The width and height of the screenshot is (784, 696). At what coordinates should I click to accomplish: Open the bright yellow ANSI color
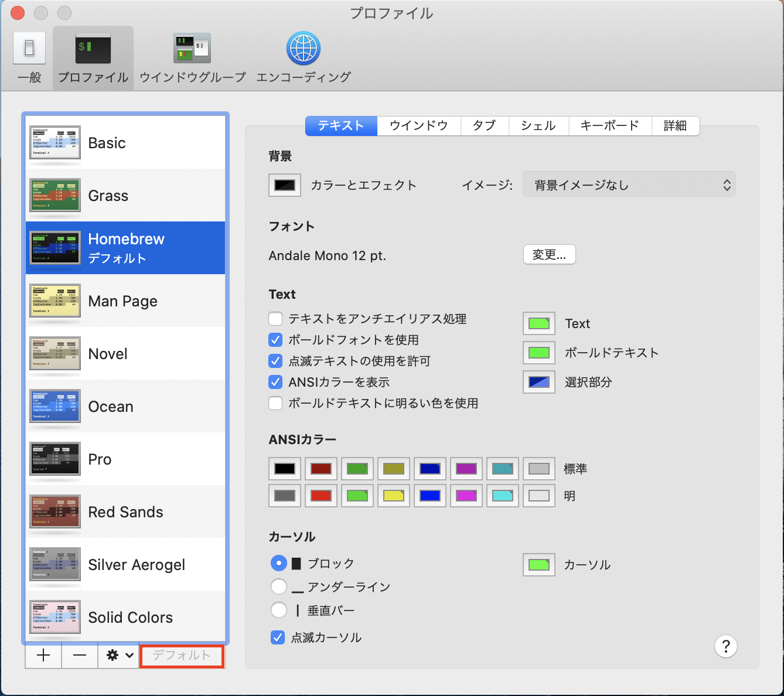(394, 496)
